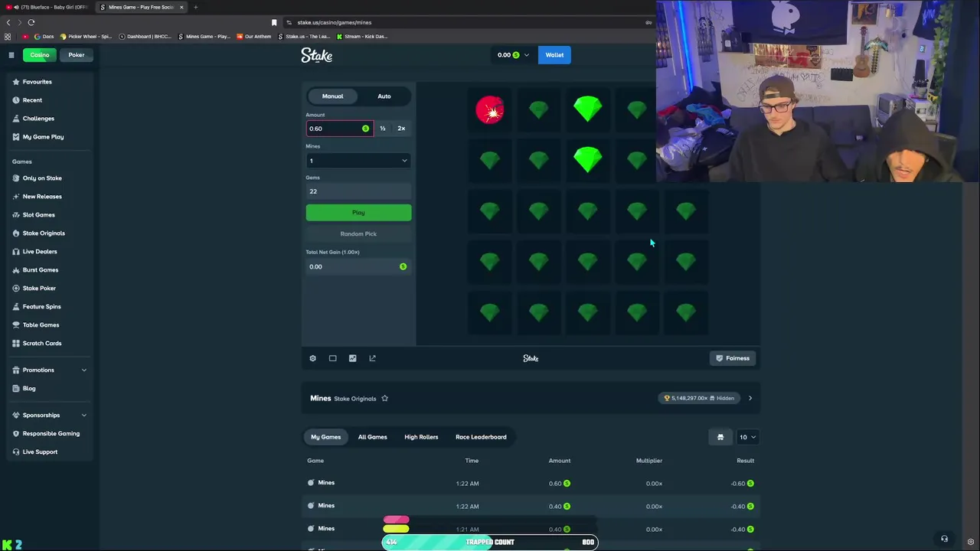Open the Fairness dialog

coord(733,358)
